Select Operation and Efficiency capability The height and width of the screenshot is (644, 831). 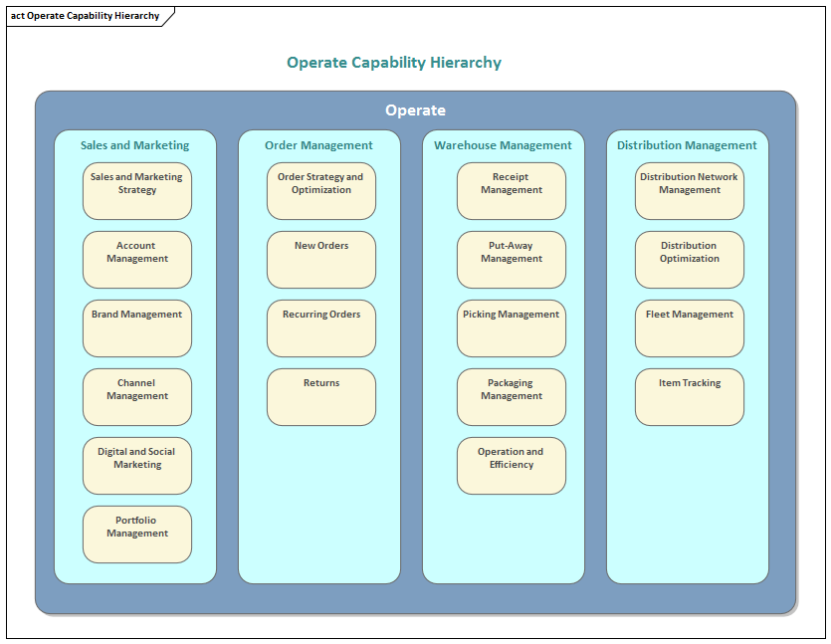point(511,465)
